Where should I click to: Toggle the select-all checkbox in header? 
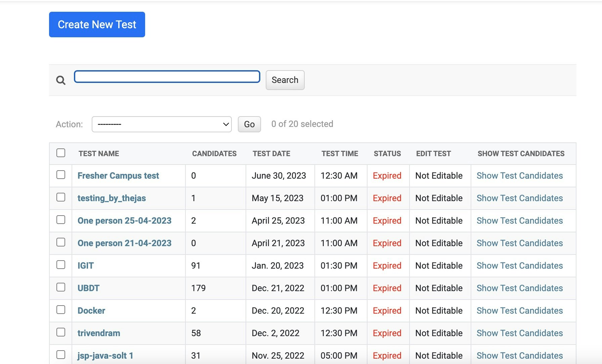[61, 153]
